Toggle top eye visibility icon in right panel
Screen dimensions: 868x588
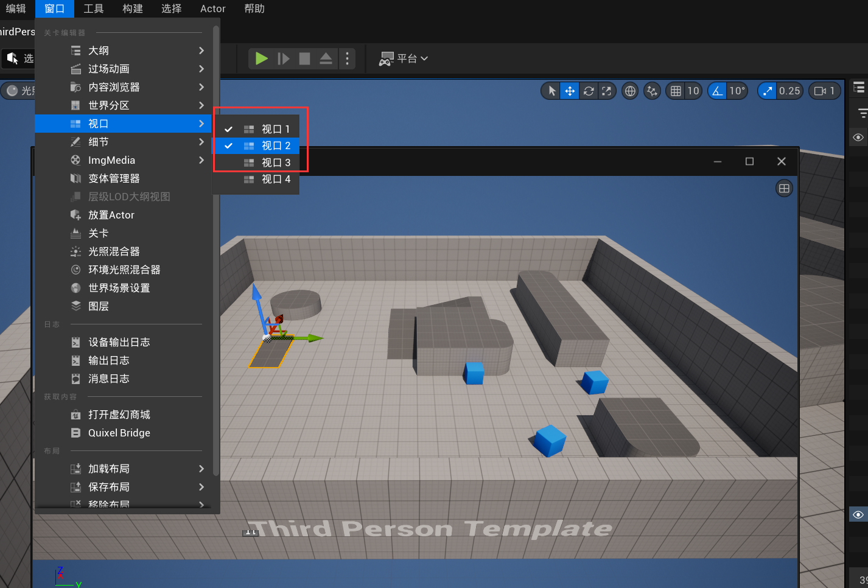[858, 137]
